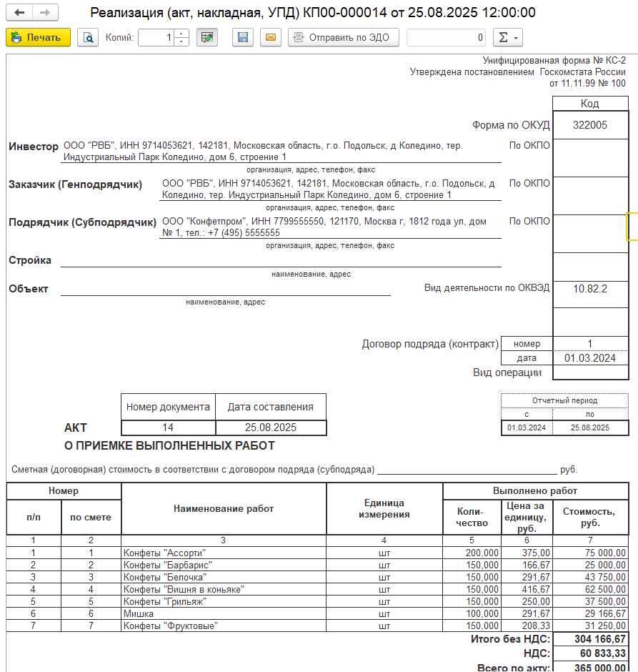
Task: Click the contract date 01.03.2024 cell
Action: (x=590, y=358)
